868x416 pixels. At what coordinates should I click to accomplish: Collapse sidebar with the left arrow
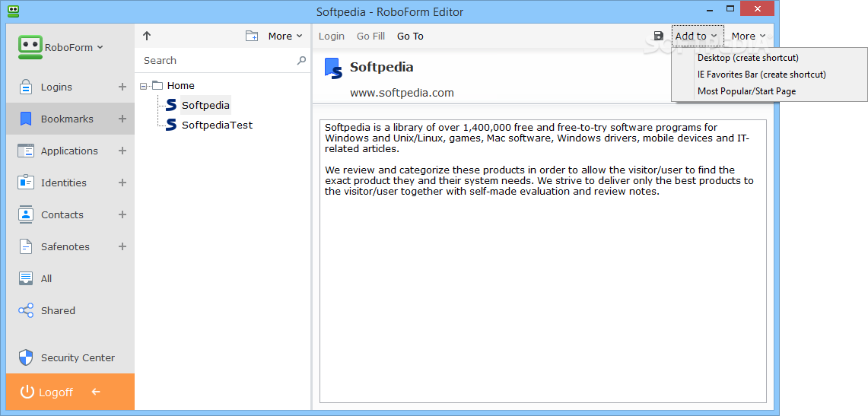pos(96,392)
